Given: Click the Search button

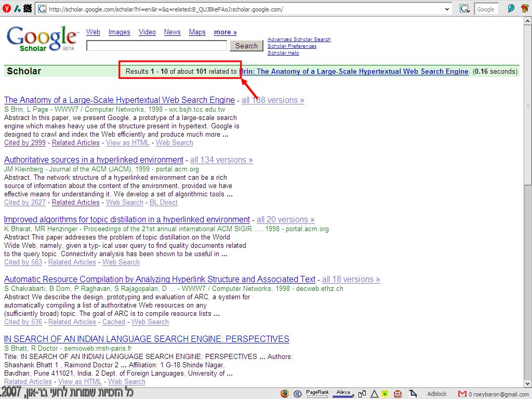Looking at the screenshot, I should point(246,46).
